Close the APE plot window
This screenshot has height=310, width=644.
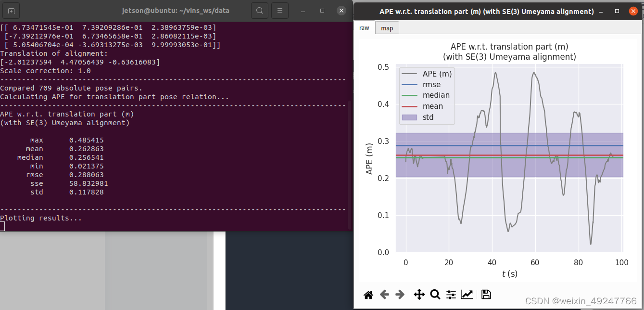(633, 11)
